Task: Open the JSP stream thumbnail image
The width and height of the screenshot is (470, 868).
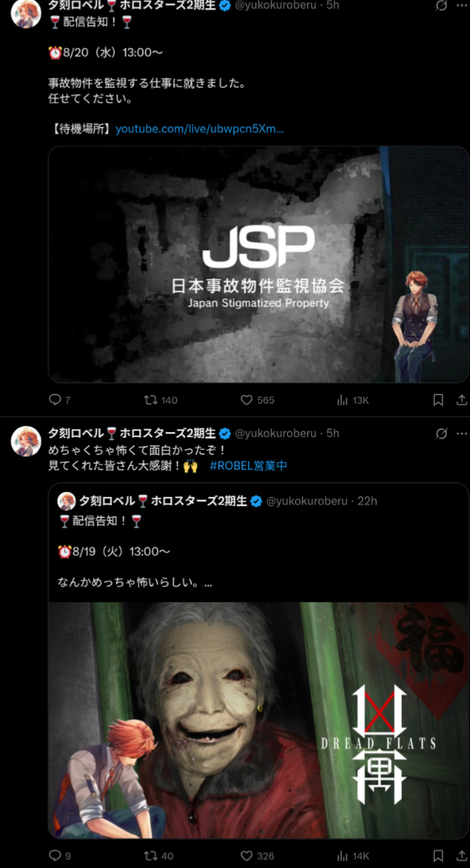Action: click(258, 264)
